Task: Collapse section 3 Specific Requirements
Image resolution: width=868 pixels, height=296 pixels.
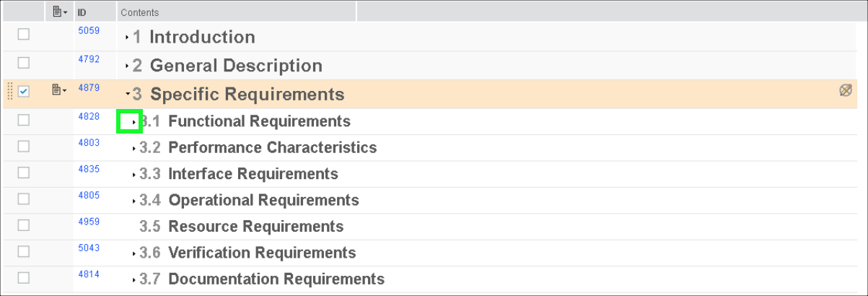Action: pos(128,94)
